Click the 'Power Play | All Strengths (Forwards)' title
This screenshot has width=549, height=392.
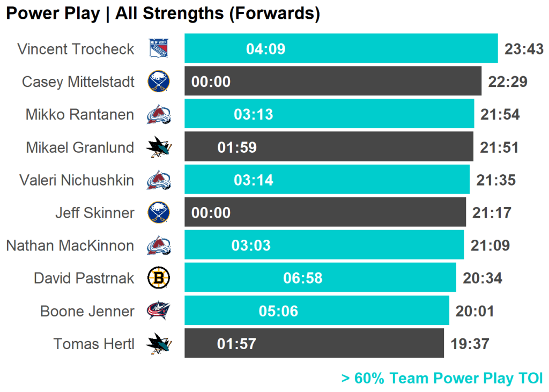[163, 14]
